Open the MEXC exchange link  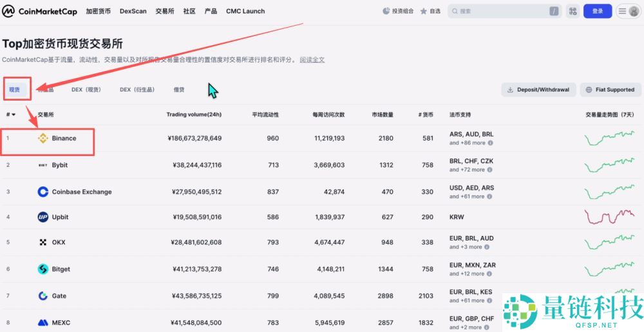tap(61, 322)
